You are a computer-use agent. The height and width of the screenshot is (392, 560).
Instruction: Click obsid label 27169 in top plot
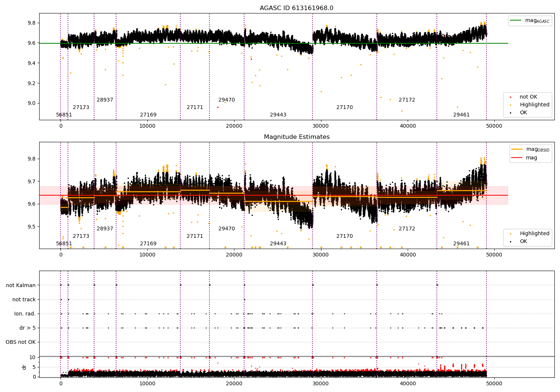pyautogui.click(x=148, y=115)
